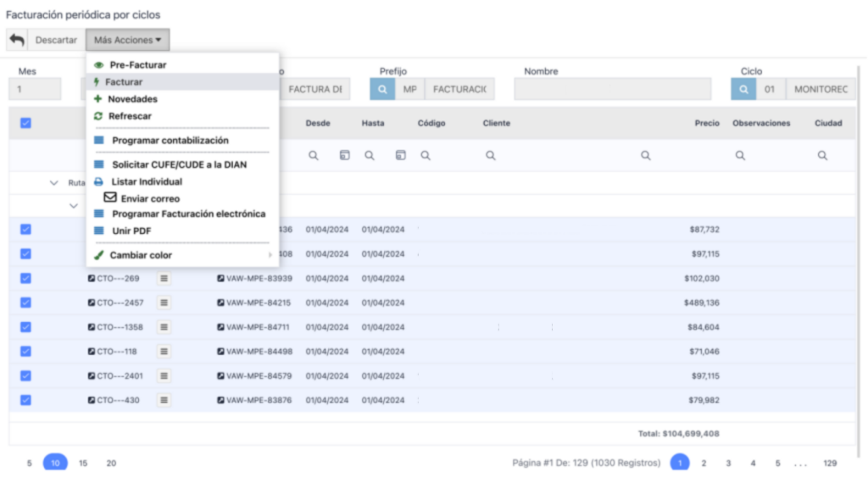The height and width of the screenshot is (488, 868).
Task: Choose Solicitar CUFE/CUDE a la DIAN
Action: [179, 164]
